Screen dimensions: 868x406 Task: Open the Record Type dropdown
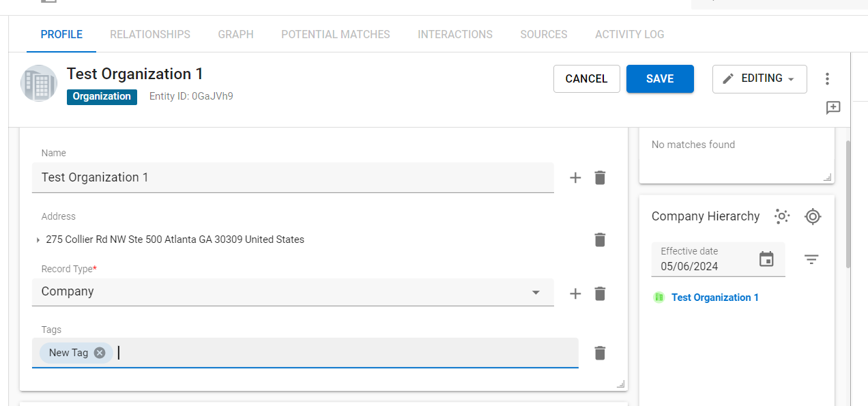click(536, 292)
